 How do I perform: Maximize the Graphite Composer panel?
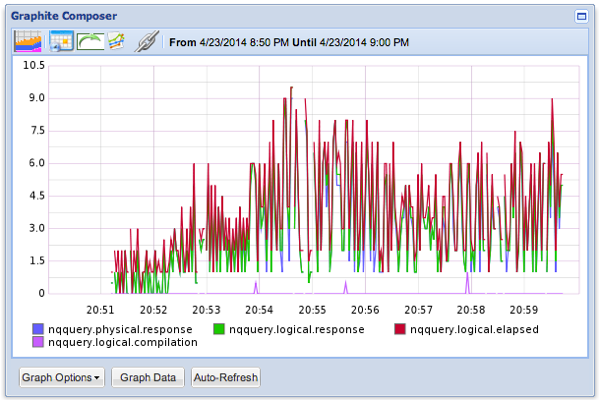coord(581,16)
